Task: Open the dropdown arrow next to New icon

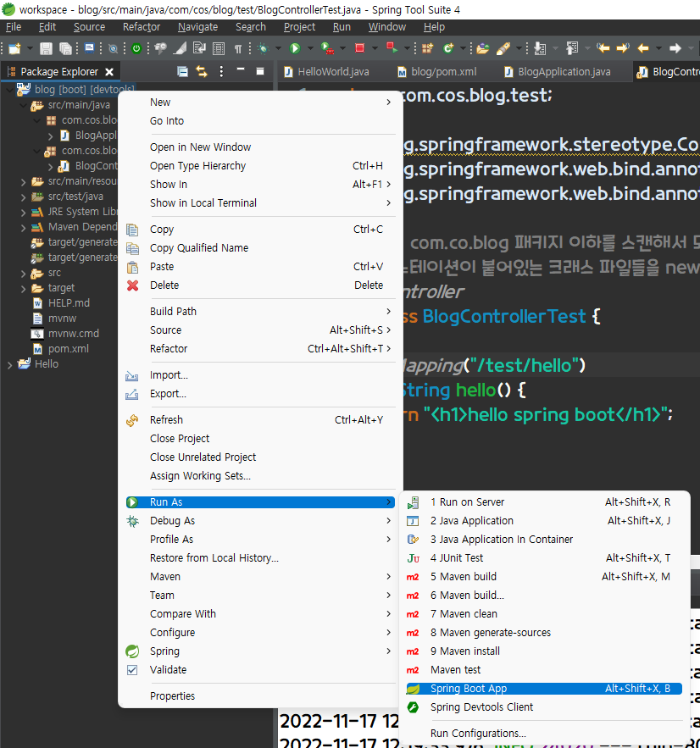Action: coord(30,48)
